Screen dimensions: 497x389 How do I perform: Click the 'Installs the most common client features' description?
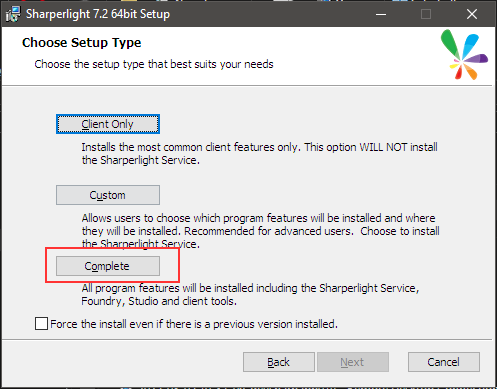260,154
